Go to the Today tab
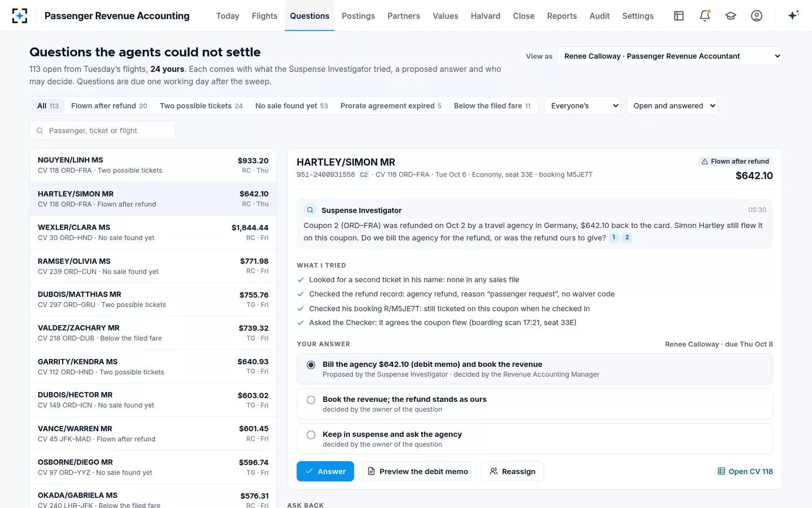Image resolution: width=812 pixels, height=508 pixels. point(228,16)
